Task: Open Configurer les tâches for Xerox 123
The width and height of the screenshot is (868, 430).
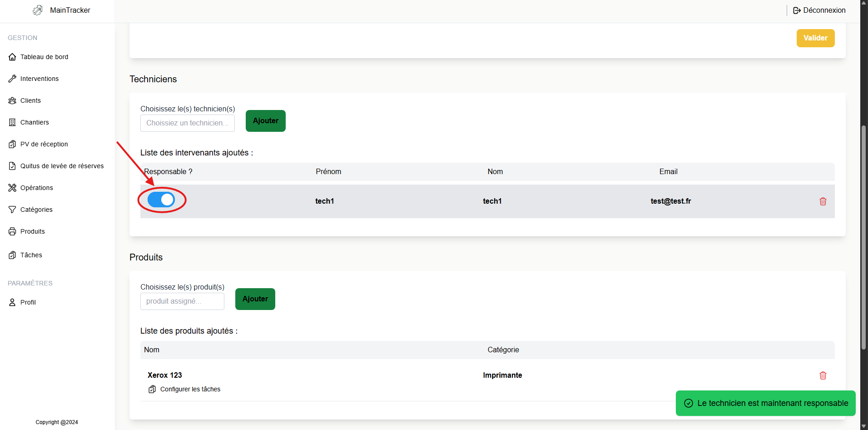Action: point(190,389)
